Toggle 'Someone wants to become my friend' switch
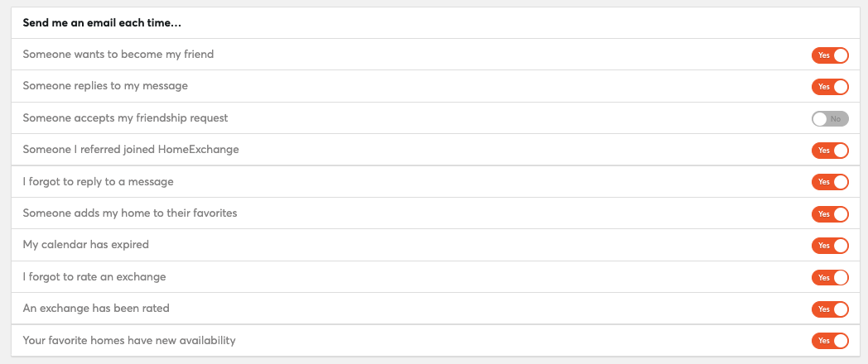 point(830,55)
